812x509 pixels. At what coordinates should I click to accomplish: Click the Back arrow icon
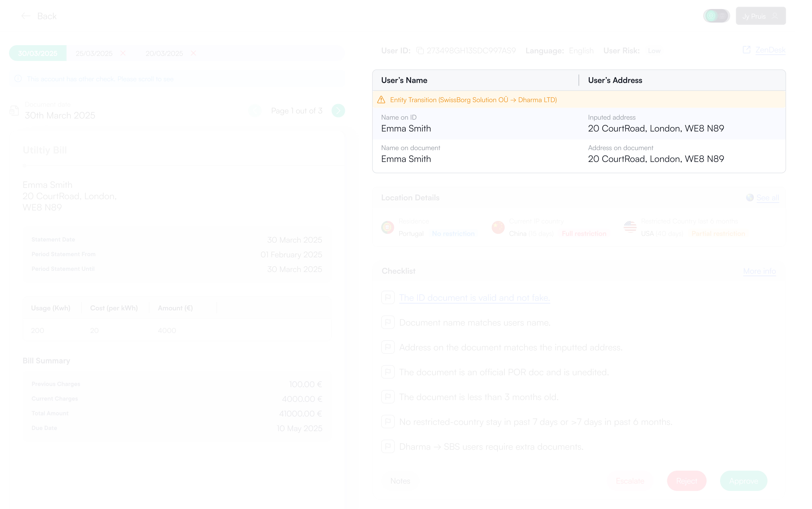coord(26,16)
